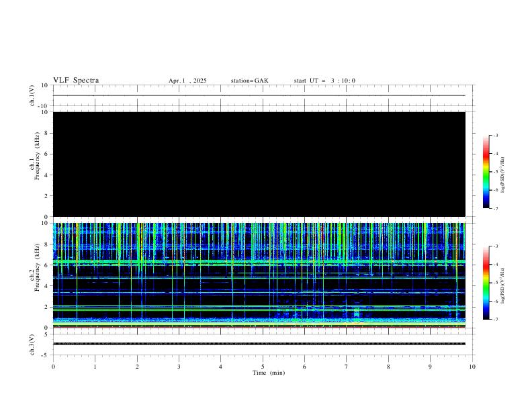Click the 'station=GAK' header label

tap(249, 81)
